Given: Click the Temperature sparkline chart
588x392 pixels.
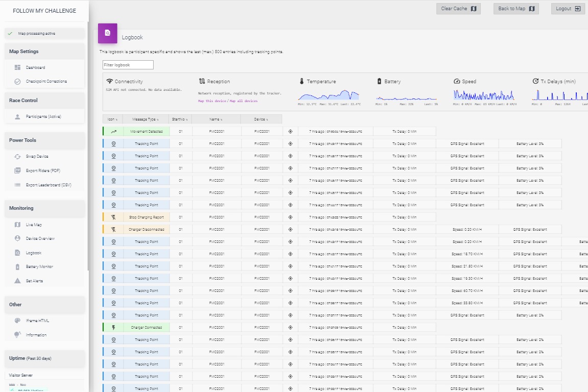Looking at the screenshot, I should (x=329, y=95).
